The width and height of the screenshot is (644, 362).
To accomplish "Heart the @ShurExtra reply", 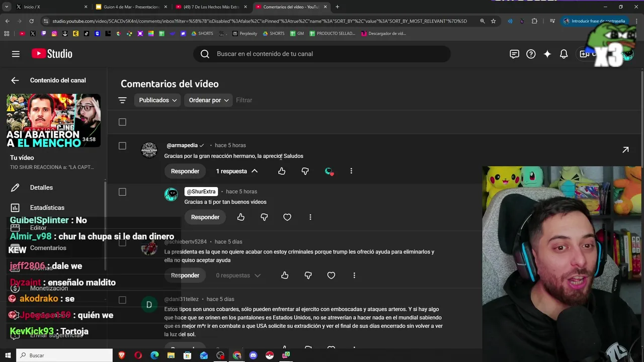I will point(287,217).
